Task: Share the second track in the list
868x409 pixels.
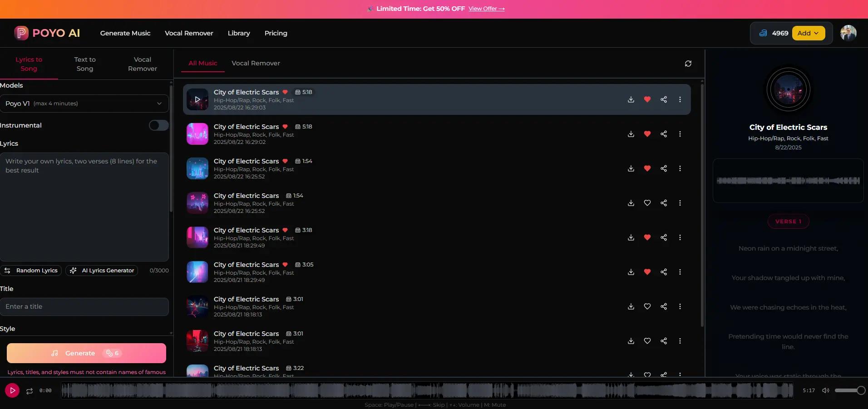Action: click(x=663, y=134)
